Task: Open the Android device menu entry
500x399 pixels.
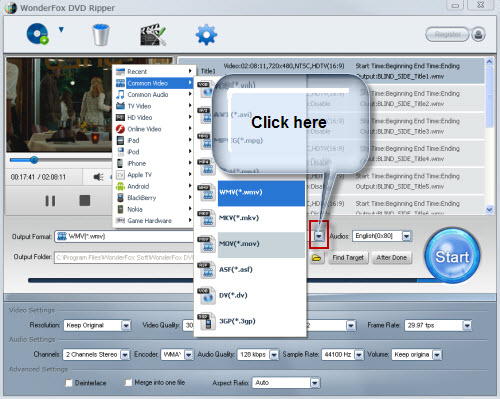Action: [x=154, y=186]
